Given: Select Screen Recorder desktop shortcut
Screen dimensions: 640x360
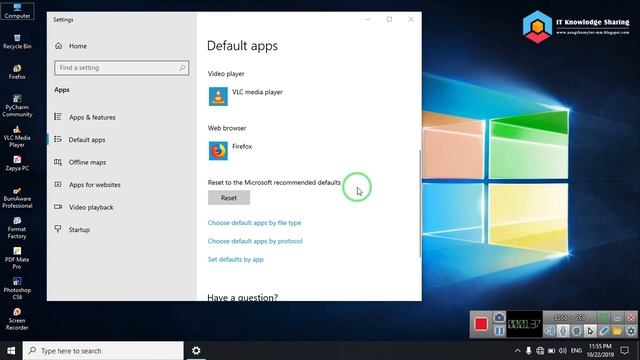Looking at the screenshot, I should coord(17,319).
